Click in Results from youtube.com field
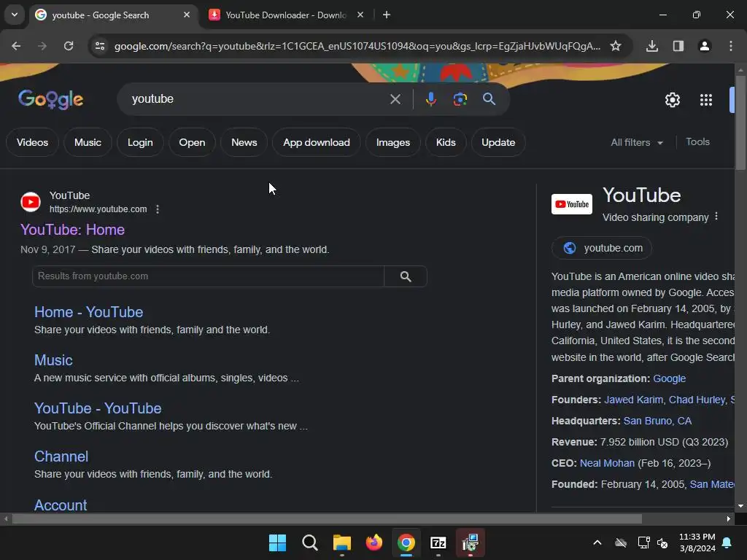 208,276
